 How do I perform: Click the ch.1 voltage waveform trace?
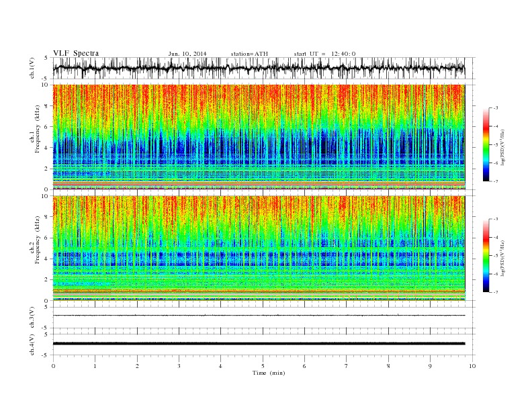[x=259, y=68]
